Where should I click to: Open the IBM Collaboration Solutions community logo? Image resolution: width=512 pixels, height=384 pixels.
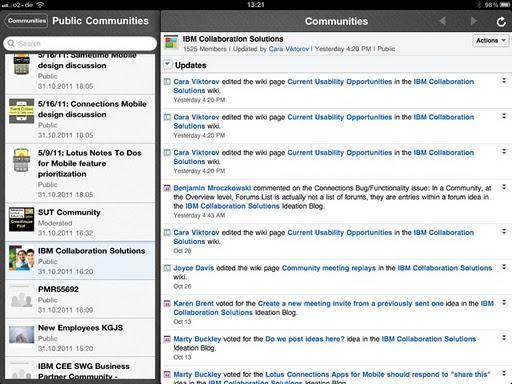pyautogui.click(x=171, y=43)
